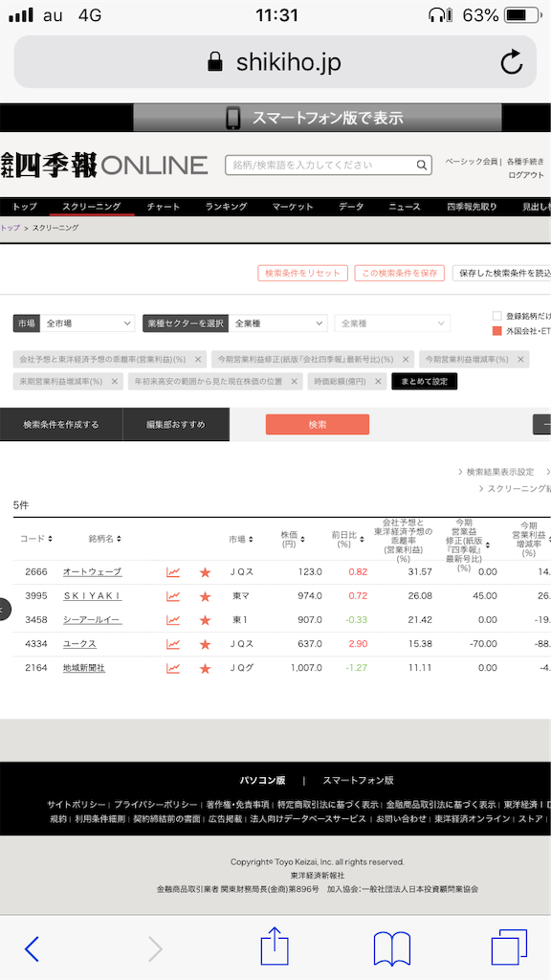This screenshot has height=980, width=551.
Task: Focus the 銘柄/検索語 search field
Action: pos(320,165)
